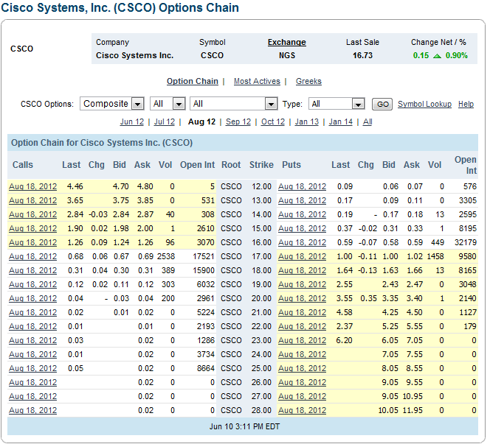This screenshot has height=444, width=490.
Task: Switch to the Greeks view
Action: (x=309, y=81)
